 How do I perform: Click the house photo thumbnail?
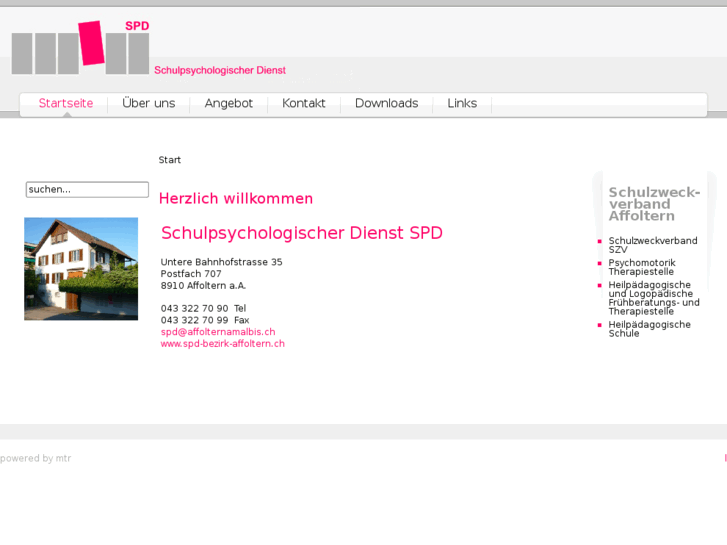pyautogui.click(x=81, y=269)
